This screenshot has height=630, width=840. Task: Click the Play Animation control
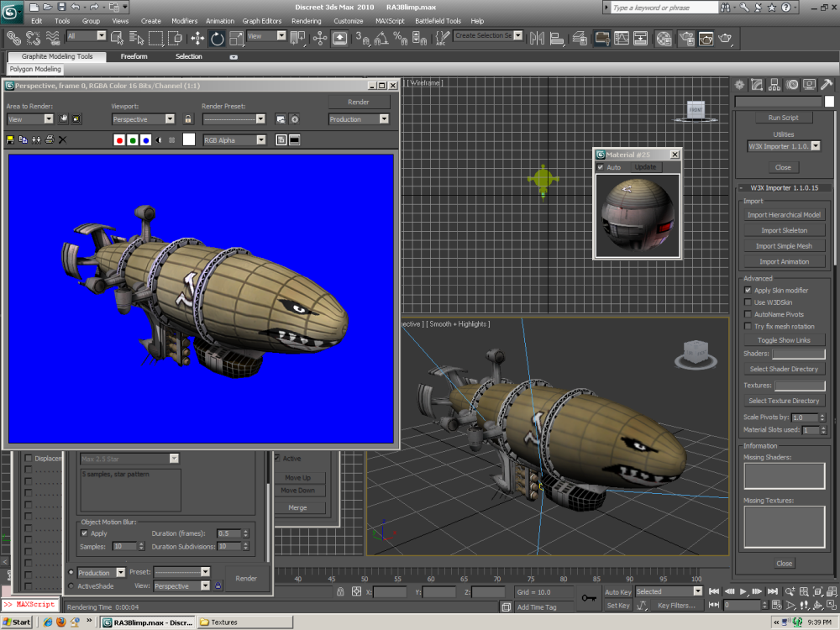click(x=743, y=591)
